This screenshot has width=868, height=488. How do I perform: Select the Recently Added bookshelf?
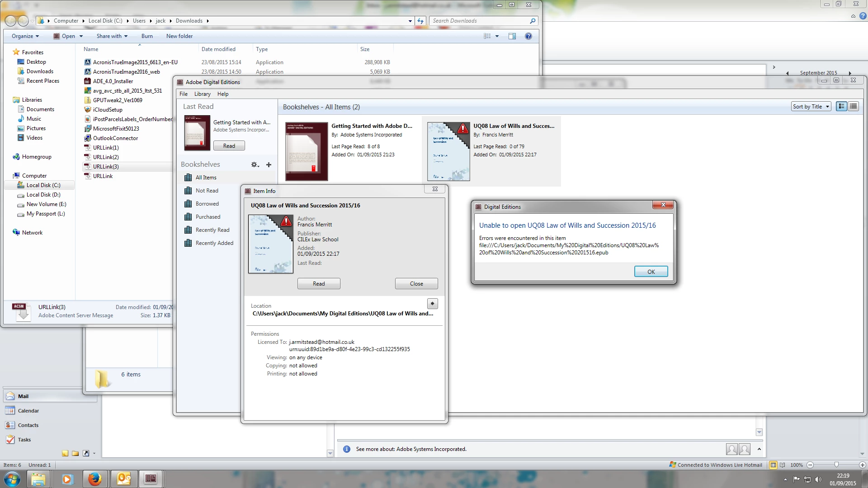pyautogui.click(x=214, y=243)
